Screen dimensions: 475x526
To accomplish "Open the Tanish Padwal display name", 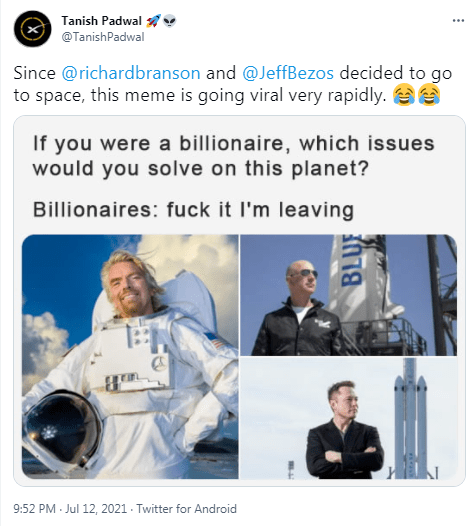I will (102, 21).
